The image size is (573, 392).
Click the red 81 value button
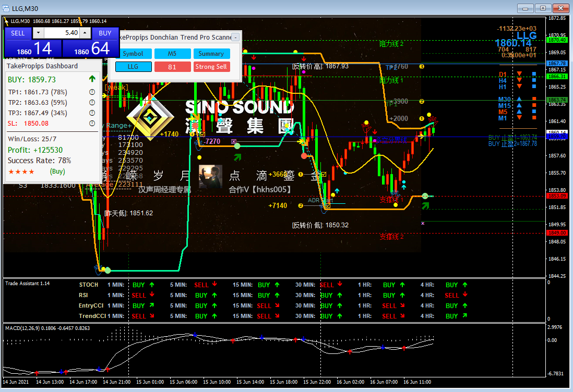[172, 67]
